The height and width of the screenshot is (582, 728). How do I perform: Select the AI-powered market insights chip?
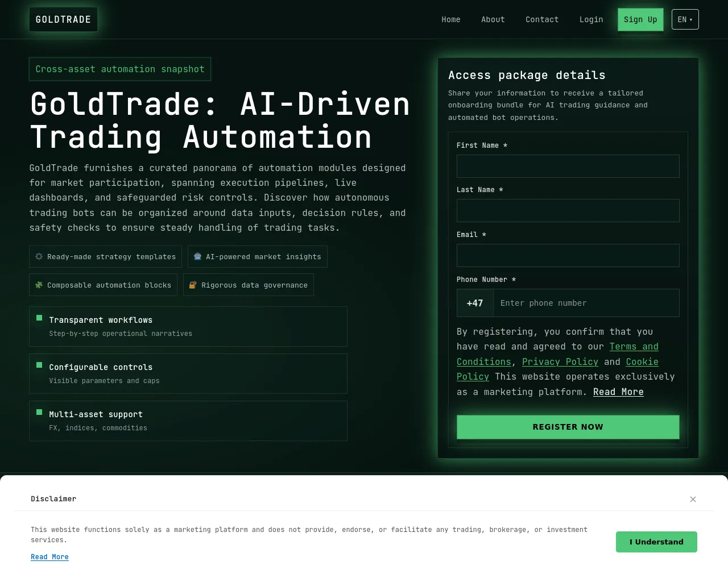pyautogui.click(x=257, y=256)
